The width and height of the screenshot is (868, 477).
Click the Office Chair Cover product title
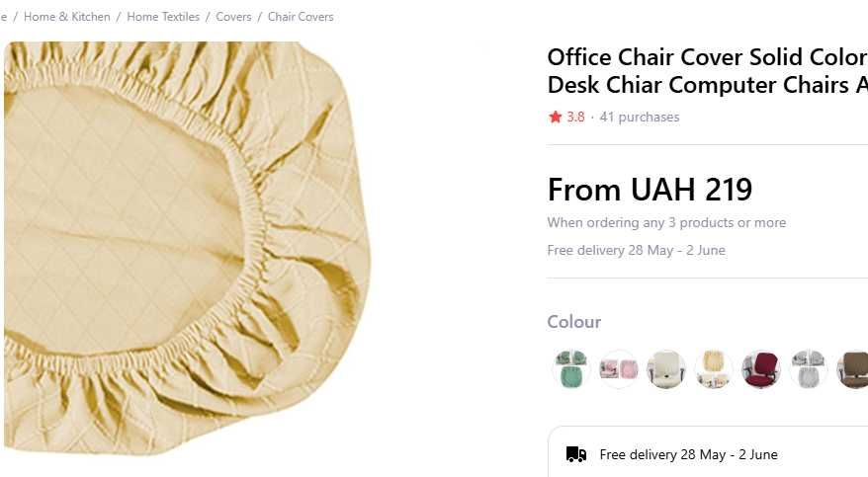[x=707, y=70]
